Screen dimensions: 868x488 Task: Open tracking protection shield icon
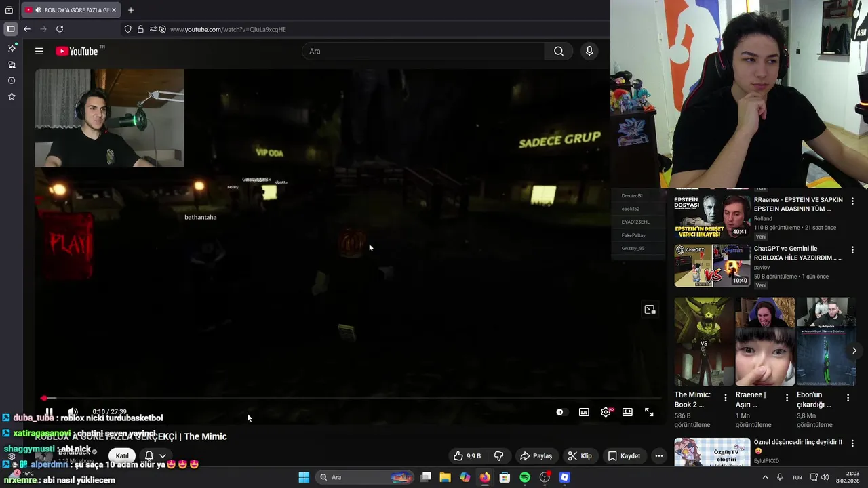[x=127, y=29]
